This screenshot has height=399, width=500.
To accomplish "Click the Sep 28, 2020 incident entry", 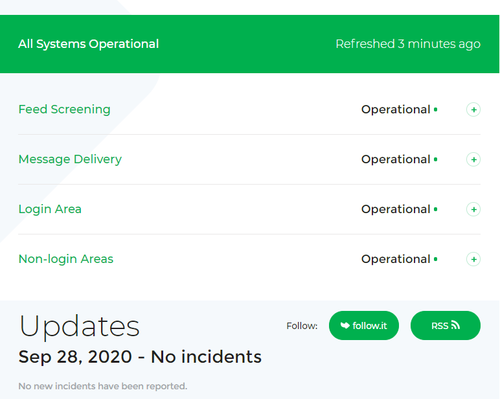I will pos(140,357).
